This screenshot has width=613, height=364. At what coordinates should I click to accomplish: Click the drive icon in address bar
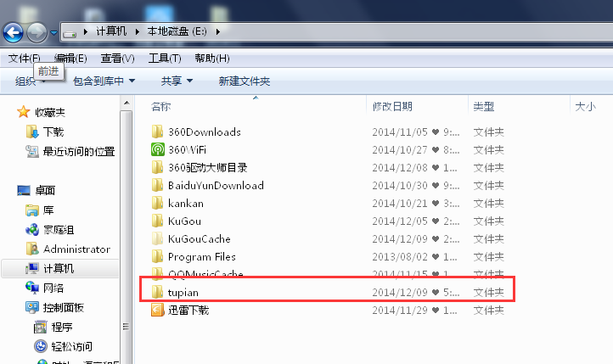click(x=70, y=33)
